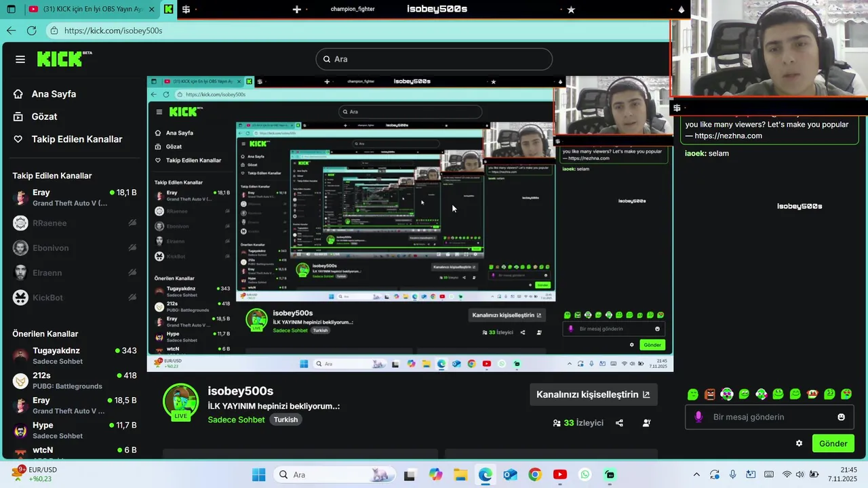Screen dimensions: 868x488
Task: Close the YouTube KICK OBS tab
Action: 151,9
